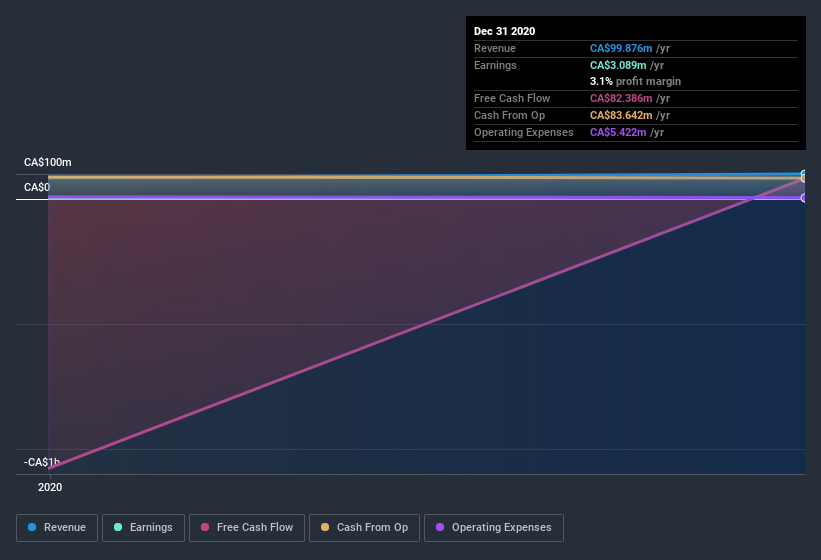
Task: Toggle the Earnings series legend button
Action: point(143,528)
